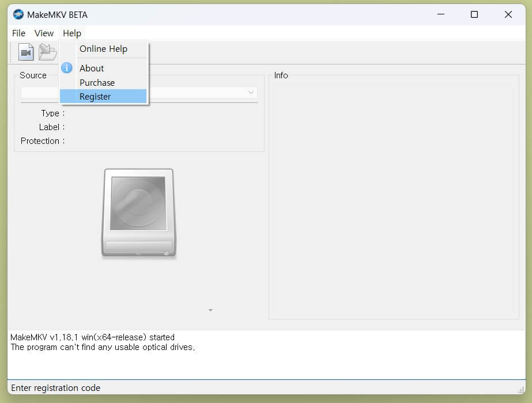Viewport: 532px width, 403px height.
Task: Click the small arrow below the drive image
Action: [210, 310]
